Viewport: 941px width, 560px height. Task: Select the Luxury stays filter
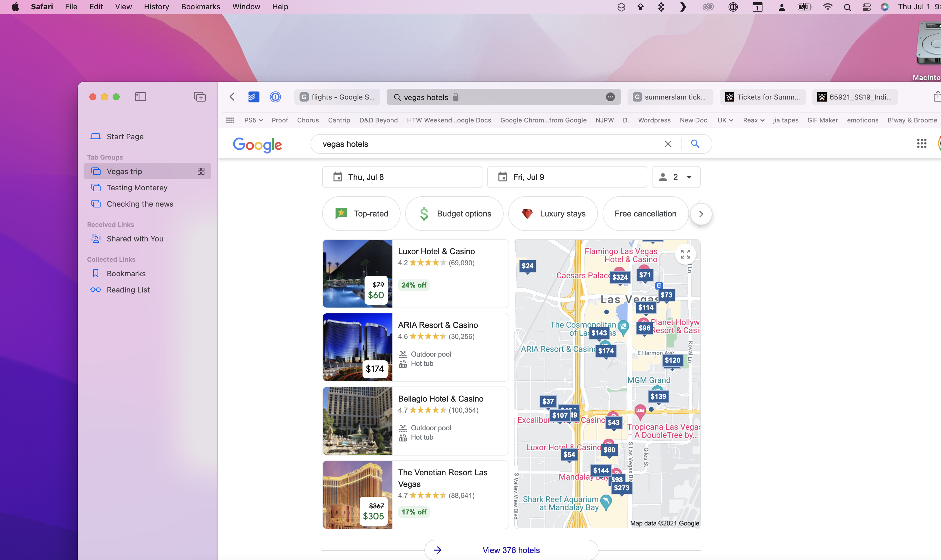point(553,214)
